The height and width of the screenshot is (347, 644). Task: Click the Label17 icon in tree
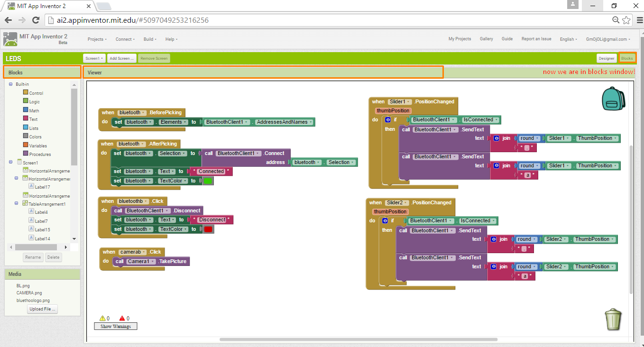(31, 187)
